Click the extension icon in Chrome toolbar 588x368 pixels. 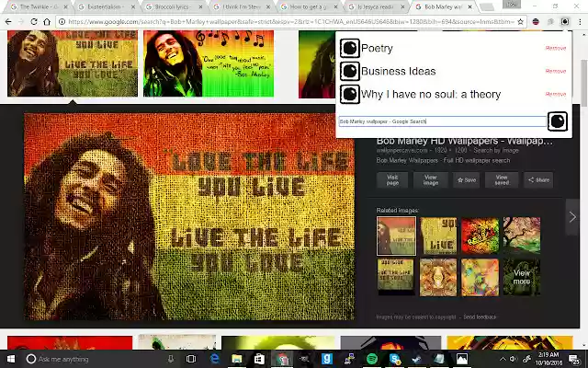pyautogui.click(x=565, y=22)
